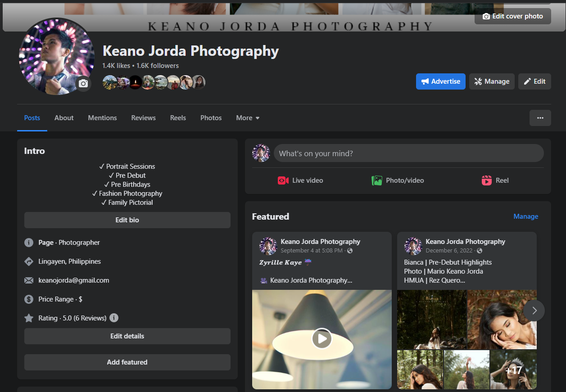Switch to the About tab
566x392 pixels.
[x=64, y=118]
